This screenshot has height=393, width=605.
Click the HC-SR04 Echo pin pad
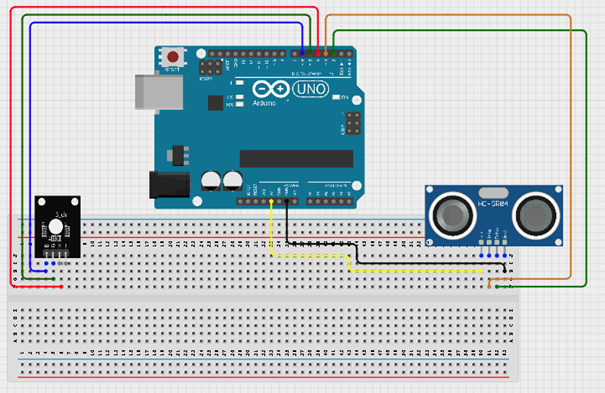coord(497,242)
